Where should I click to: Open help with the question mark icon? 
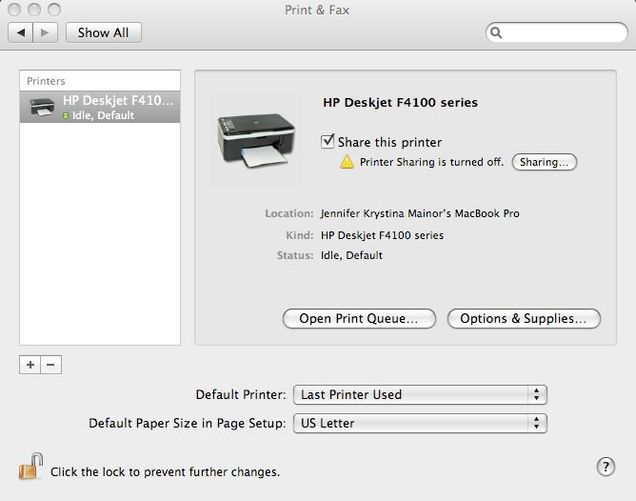[x=606, y=467]
